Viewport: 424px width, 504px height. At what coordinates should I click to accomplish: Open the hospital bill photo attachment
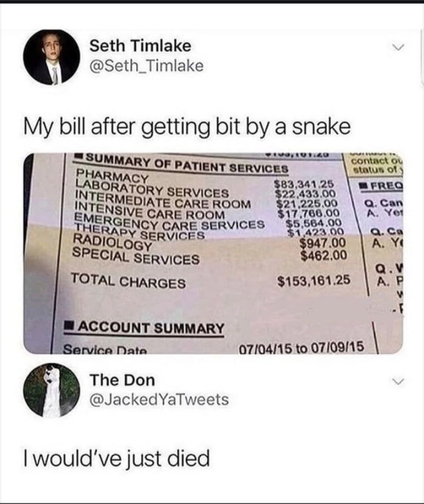click(x=213, y=253)
